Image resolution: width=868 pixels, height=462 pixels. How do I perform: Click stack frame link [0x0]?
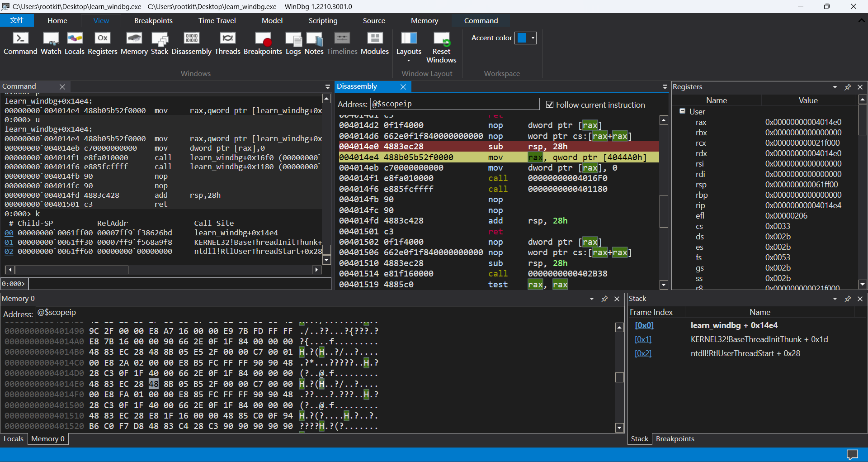pos(644,325)
